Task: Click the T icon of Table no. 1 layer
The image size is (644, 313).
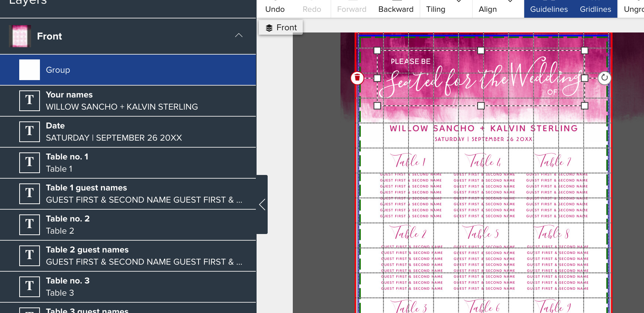Action: [x=30, y=163]
